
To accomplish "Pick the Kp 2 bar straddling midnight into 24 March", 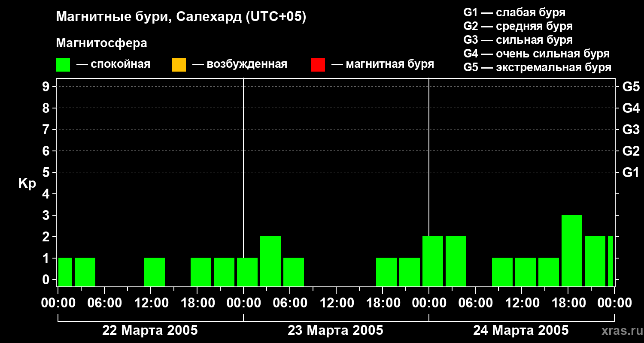I will 433,261.
